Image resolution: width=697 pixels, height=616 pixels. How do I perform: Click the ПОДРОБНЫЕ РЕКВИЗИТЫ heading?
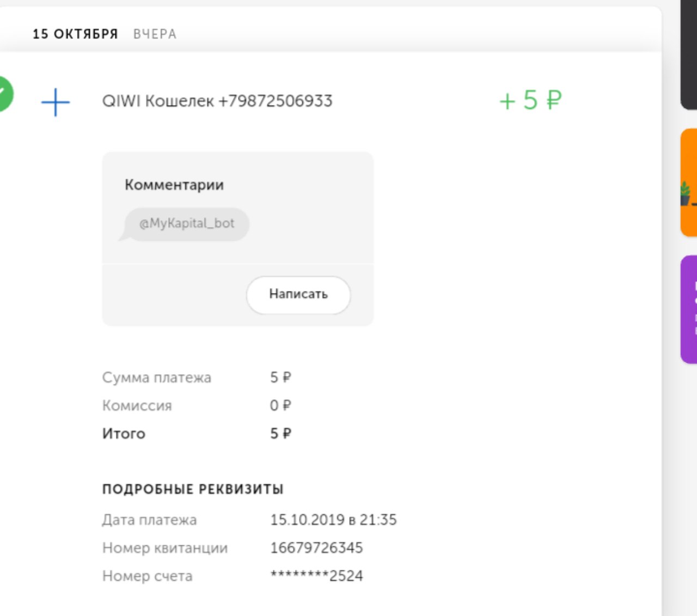point(193,489)
